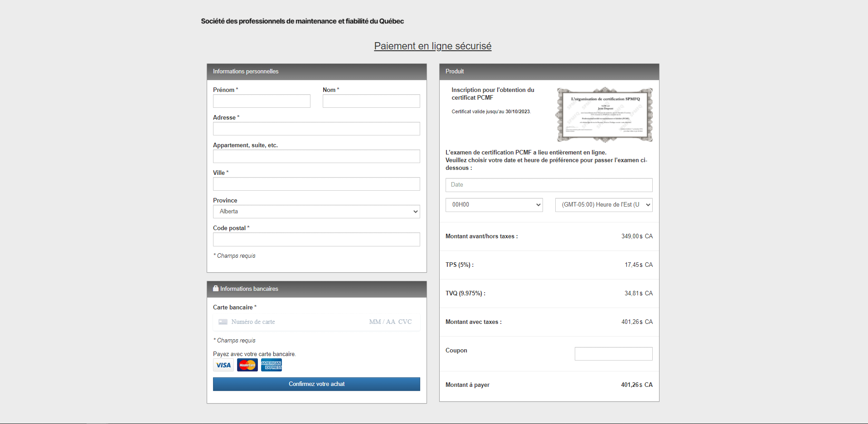Click the exam Date input field
868x424 pixels.
(x=549, y=185)
